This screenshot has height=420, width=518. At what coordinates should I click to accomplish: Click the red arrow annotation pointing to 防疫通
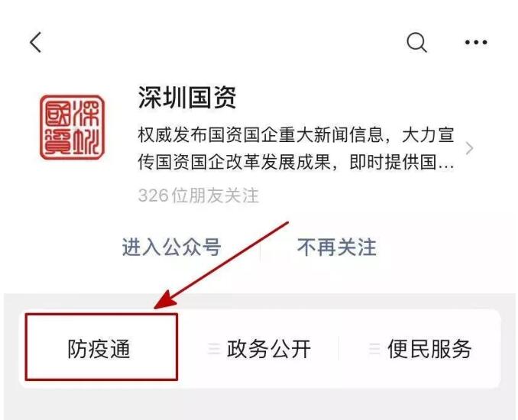point(222,265)
